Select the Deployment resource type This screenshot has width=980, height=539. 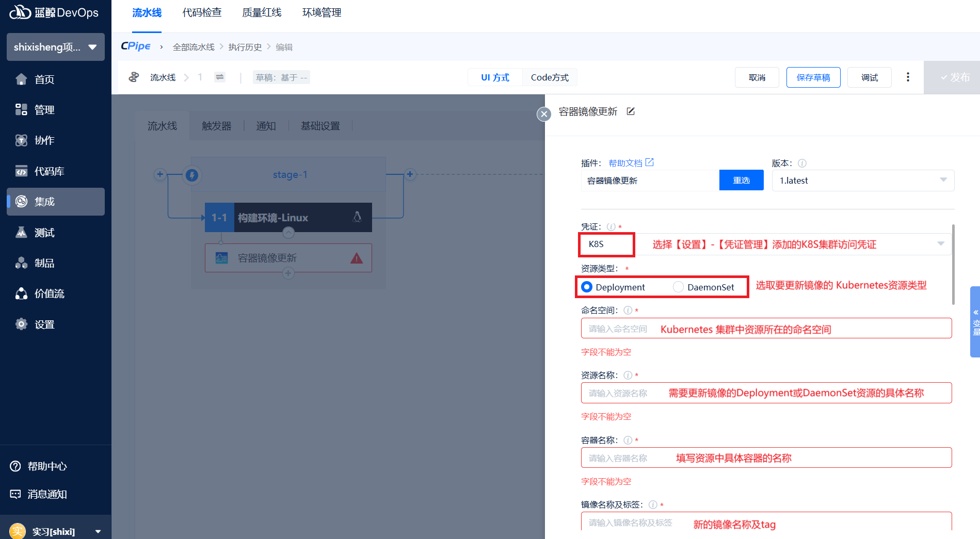coord(587,287)
